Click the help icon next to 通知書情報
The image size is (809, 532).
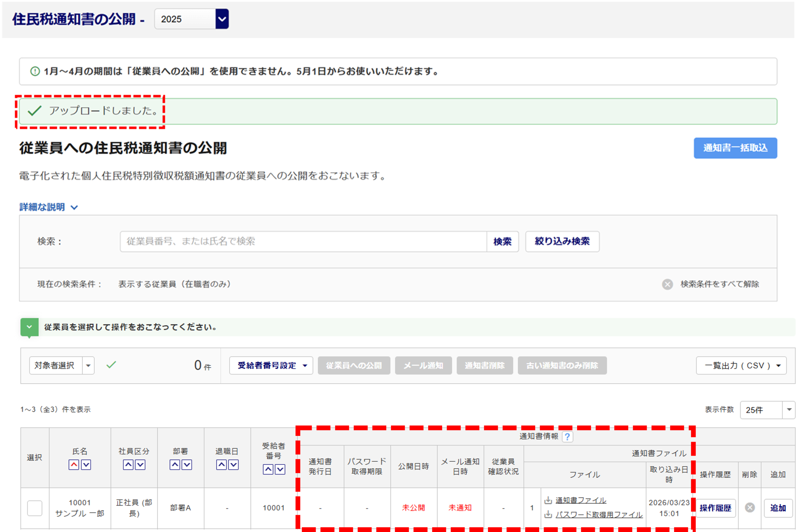point(567,437)
